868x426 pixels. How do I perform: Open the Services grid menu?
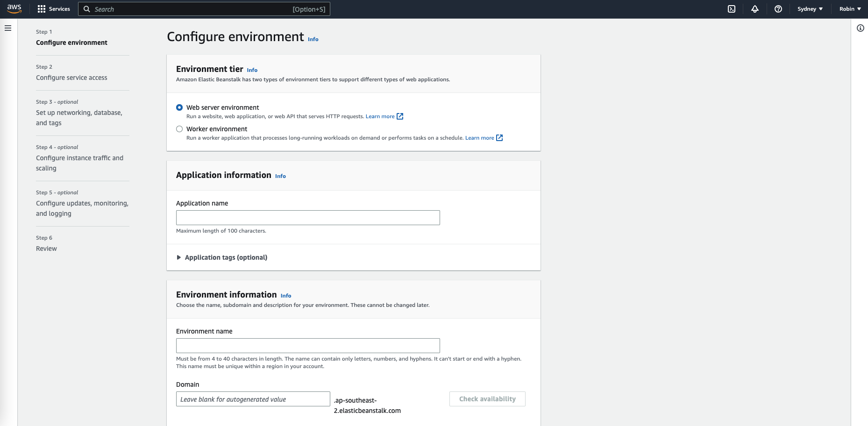(54, 9)
